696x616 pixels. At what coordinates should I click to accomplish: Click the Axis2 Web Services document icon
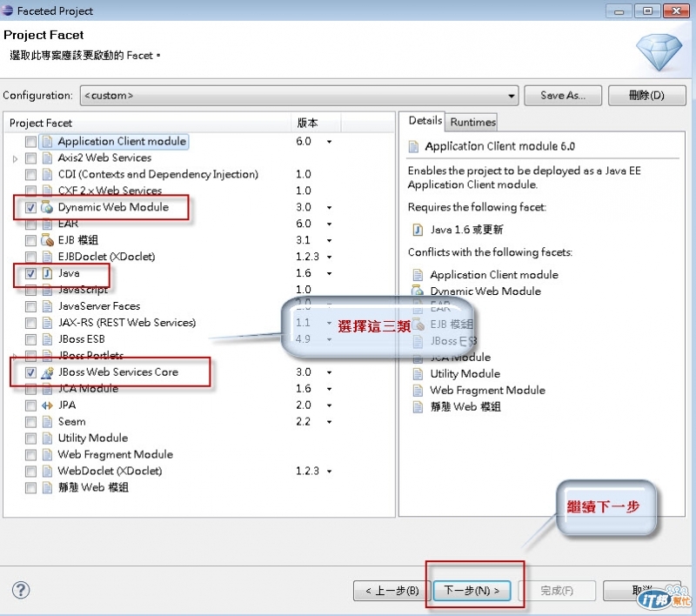(x=47, y=158)
